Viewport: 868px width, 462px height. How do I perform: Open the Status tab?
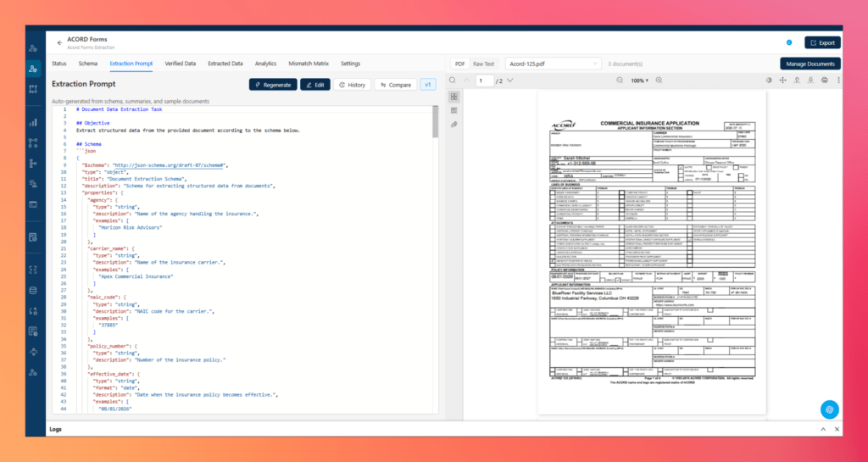coord(59,64)
